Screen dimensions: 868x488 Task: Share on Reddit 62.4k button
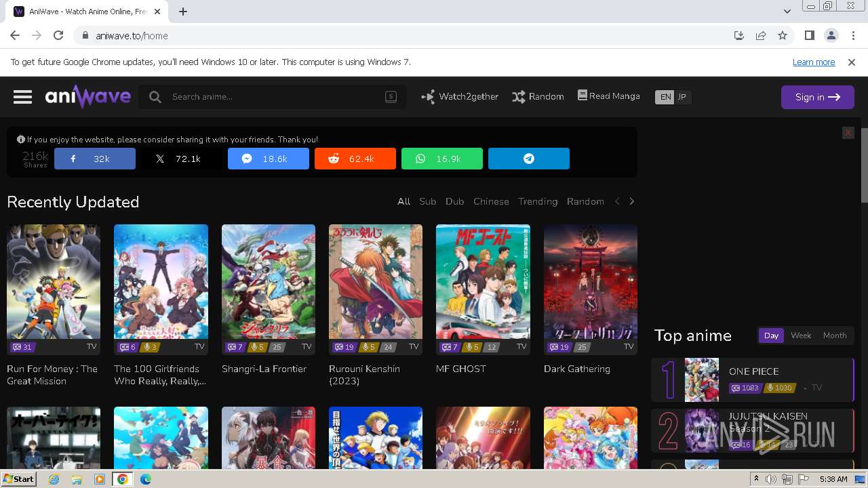(355, 159)
